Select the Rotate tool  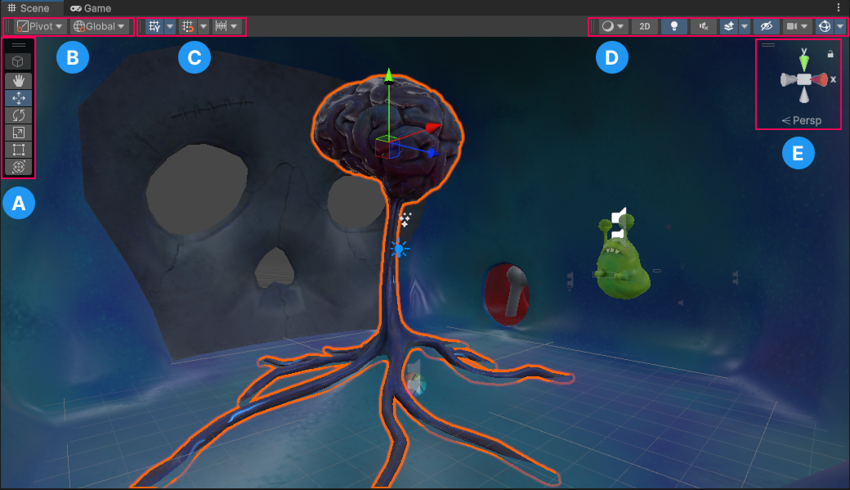click(x=20, y=115)
